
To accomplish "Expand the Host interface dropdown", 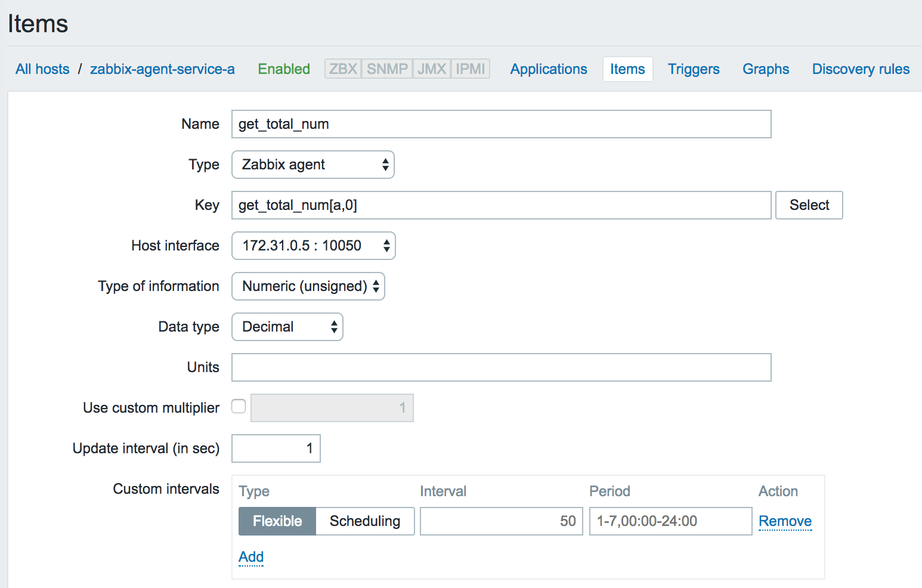I will coord(314,246).
